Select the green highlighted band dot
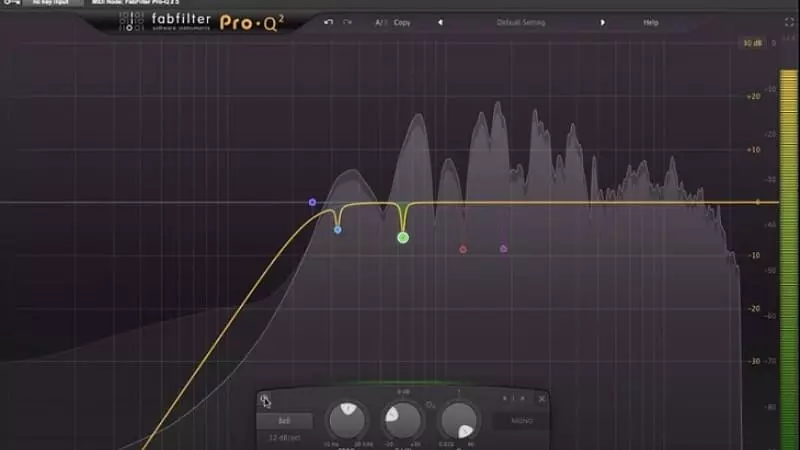This screenshot has height=450, width=800. point(403,237)
